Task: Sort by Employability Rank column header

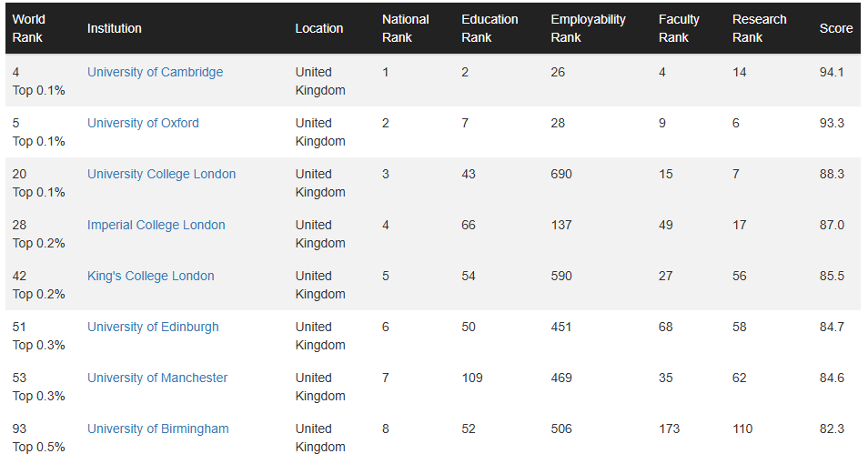Action: click(x=588, y=28)
